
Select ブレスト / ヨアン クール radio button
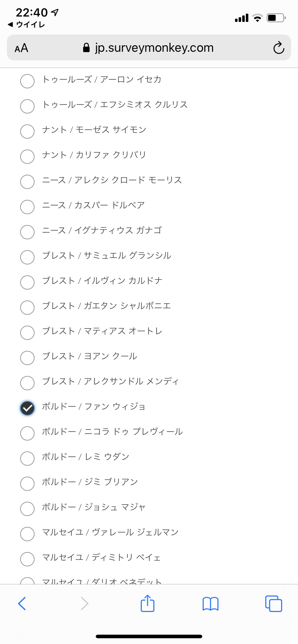(x=27, y=358)
